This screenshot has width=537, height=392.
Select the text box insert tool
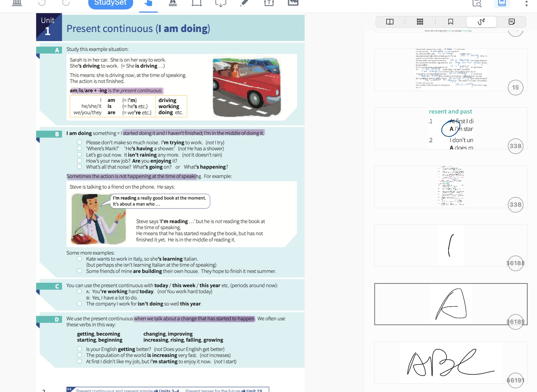pyautogui.click(x=269, y=3)
